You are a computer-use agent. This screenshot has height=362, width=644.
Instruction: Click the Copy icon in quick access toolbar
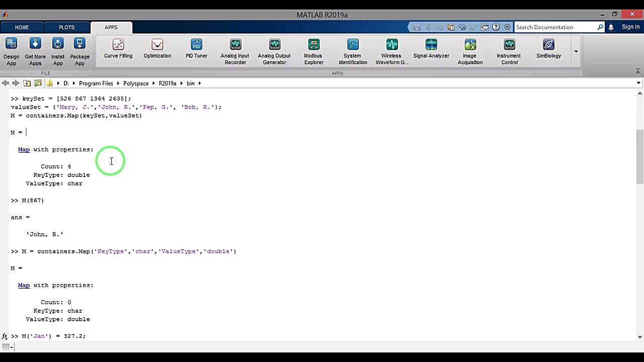click(x=439, y=27)
